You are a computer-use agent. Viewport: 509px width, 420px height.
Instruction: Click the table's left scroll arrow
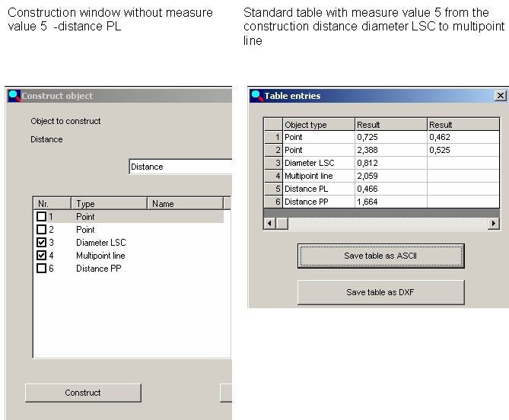[x=269, y=223]
